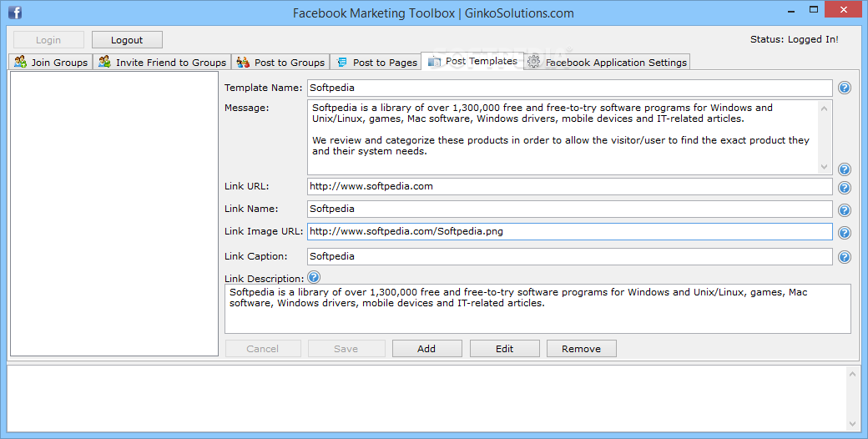Click help icon beside Link Name
Image resolution: width=868 pixels, height=439 pixels.
coord(844,210)
